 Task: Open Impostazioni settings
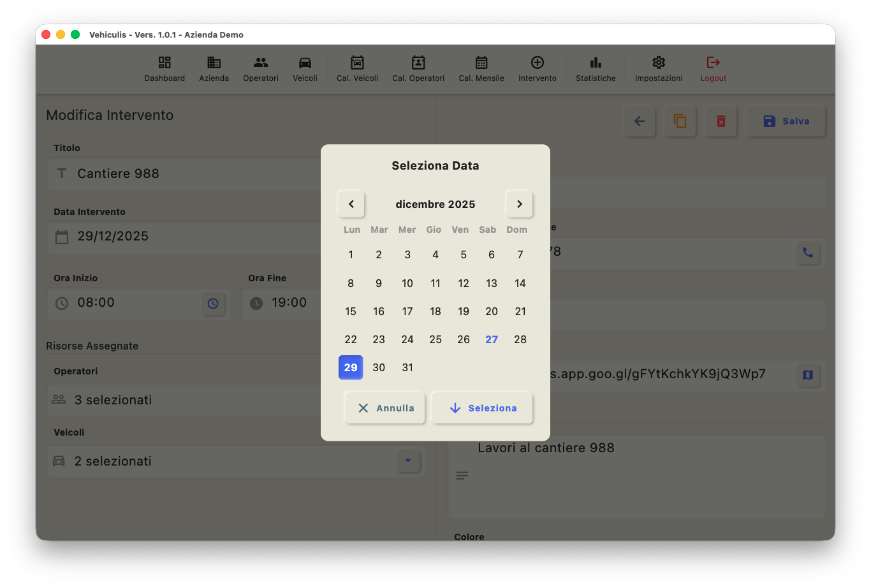pos(659,69)
